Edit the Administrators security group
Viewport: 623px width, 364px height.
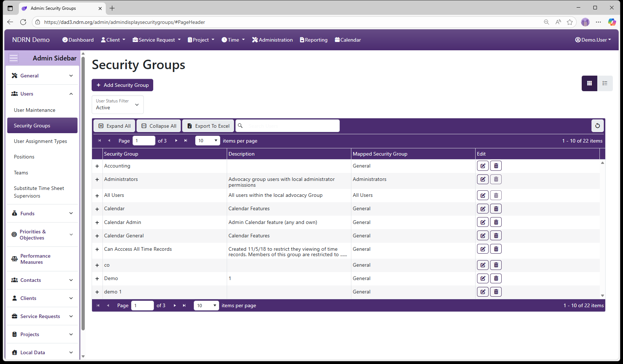click(x=483, y=179)
